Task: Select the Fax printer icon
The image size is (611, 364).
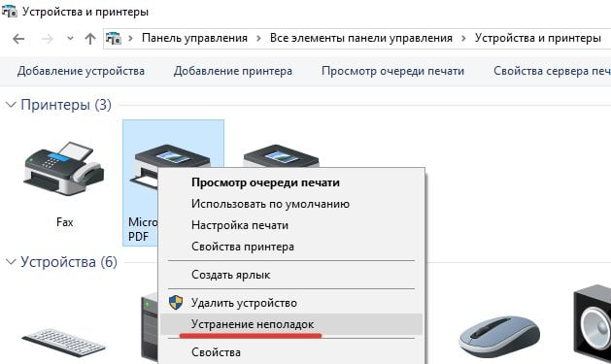Action: point(64,169)
